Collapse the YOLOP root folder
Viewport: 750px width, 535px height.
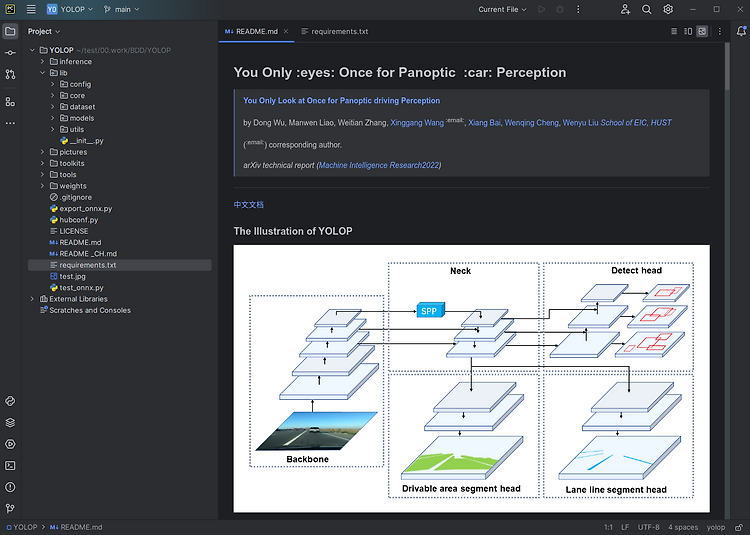32,50
